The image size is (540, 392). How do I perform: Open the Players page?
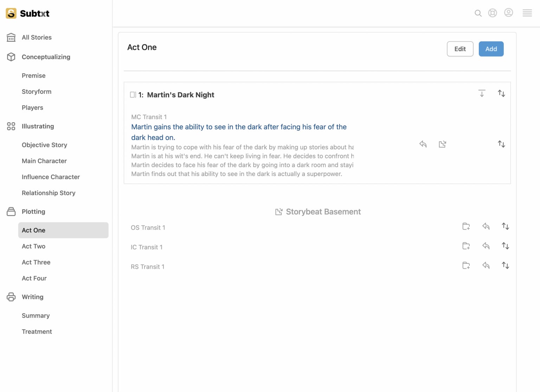pyautogui.click(x=32, y=107)
